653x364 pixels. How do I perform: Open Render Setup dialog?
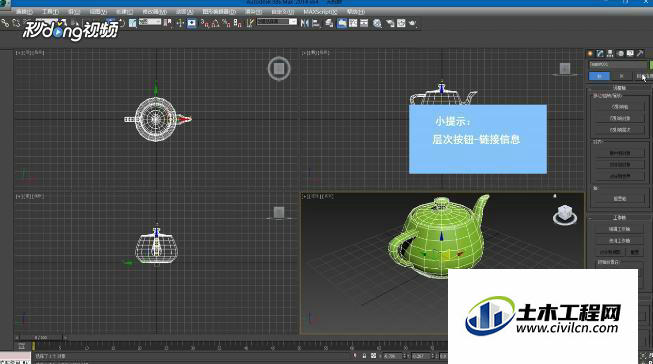click(390, 23)
